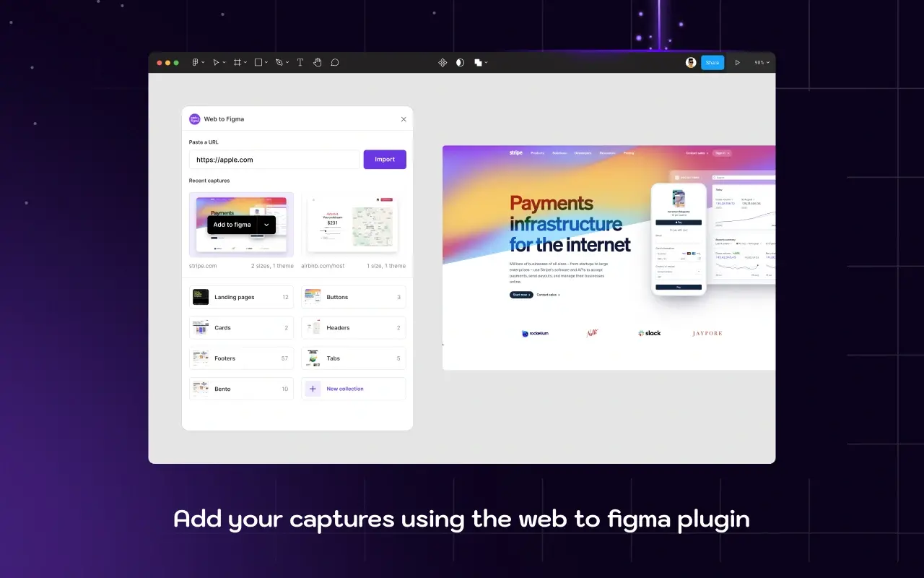Click Start now button in Stripe preview
Viewport: 924px width, 578px height.
pyautogui.click(x=521, y=295)
